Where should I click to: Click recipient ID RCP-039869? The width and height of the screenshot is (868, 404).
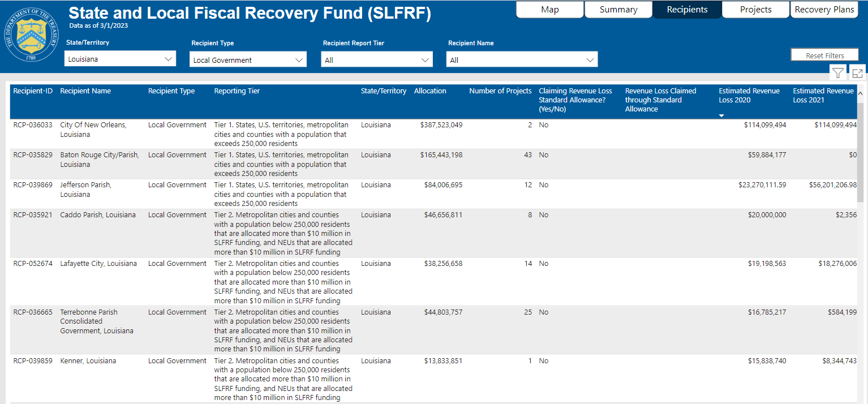pyautogui.click(x=33, y=184)
